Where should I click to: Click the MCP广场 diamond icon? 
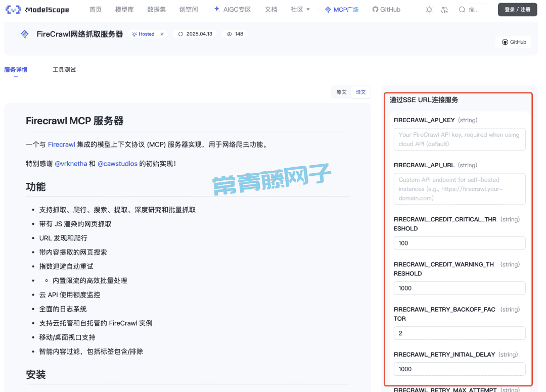[328, 10]
